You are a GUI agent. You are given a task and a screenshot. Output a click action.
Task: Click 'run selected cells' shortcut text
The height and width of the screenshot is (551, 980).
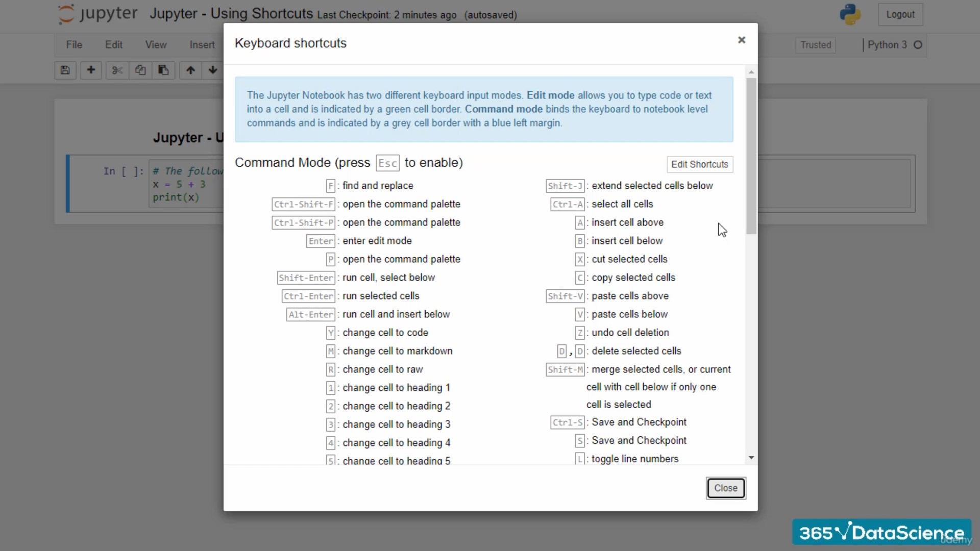tap(381, 296)
